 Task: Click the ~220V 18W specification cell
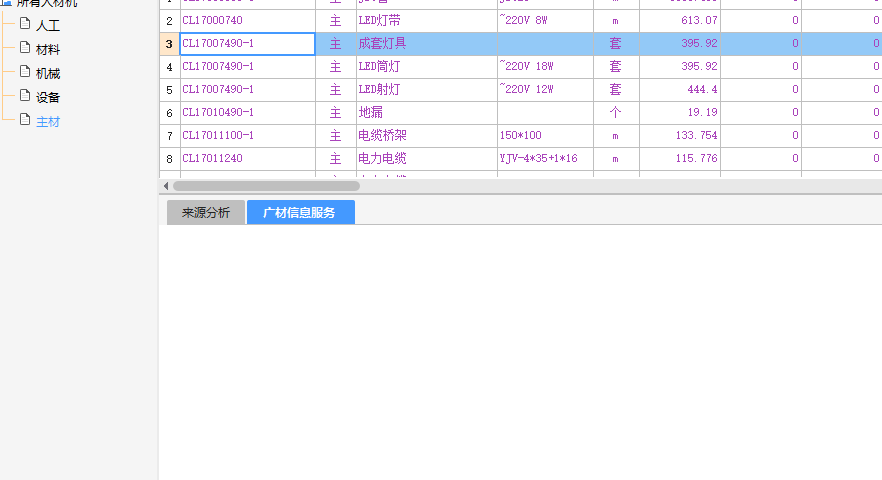pos(545,67)
